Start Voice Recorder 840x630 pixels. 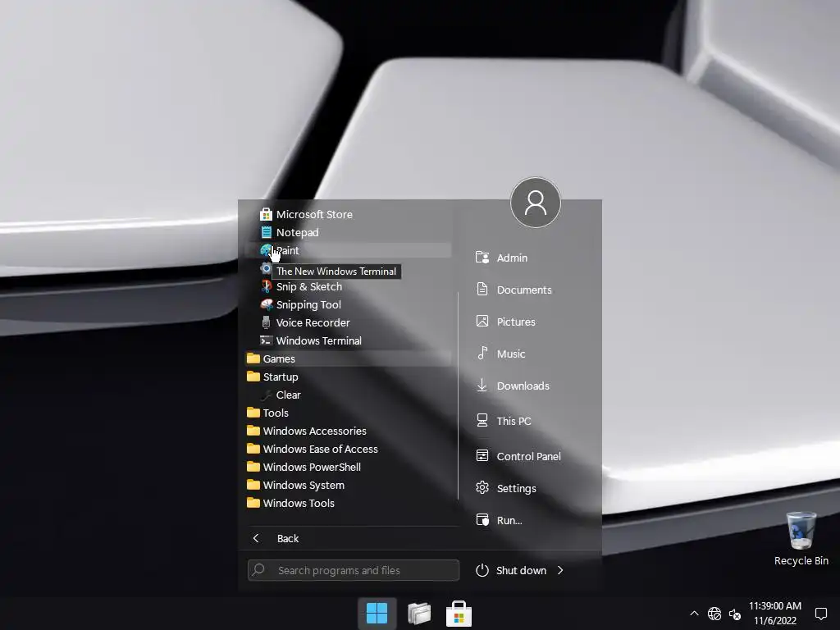pos(348,322)
